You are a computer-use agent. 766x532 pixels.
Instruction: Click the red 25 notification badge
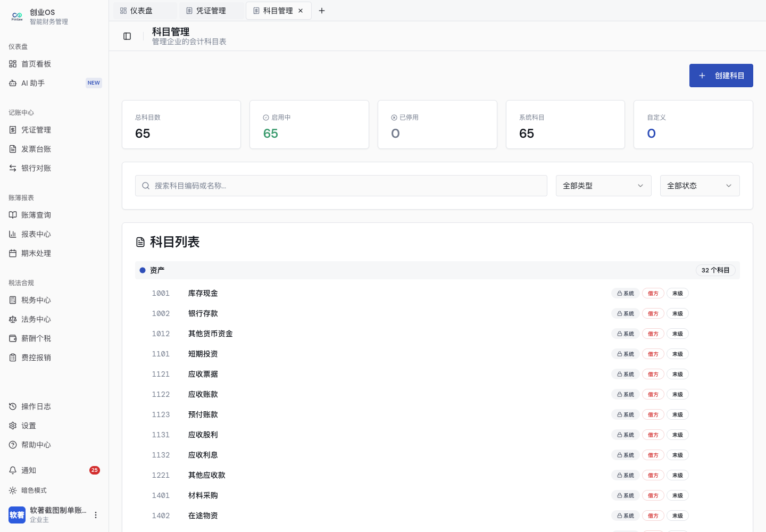pos(95,470)
